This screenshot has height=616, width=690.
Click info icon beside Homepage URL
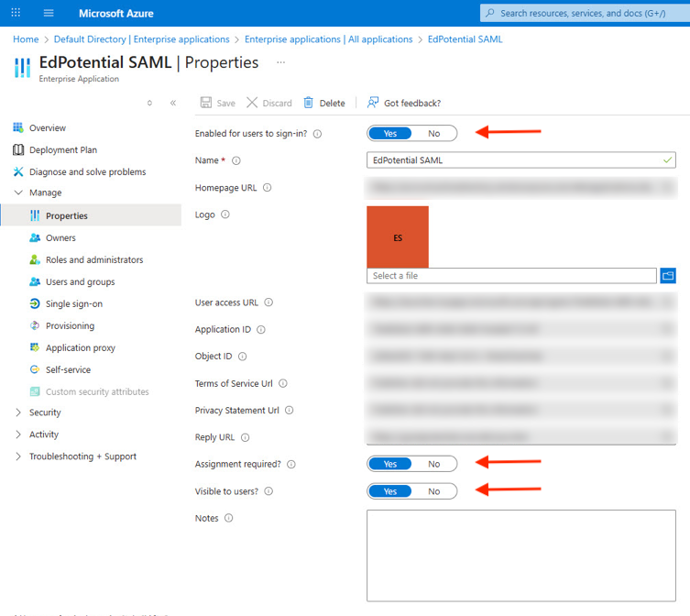click(267, 188)
